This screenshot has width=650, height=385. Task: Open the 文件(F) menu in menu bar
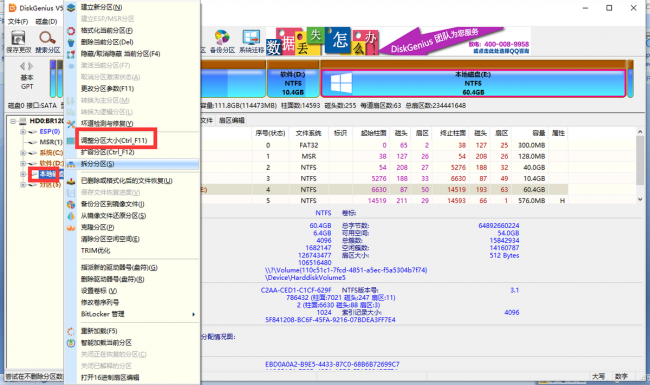tap(18, 22)
